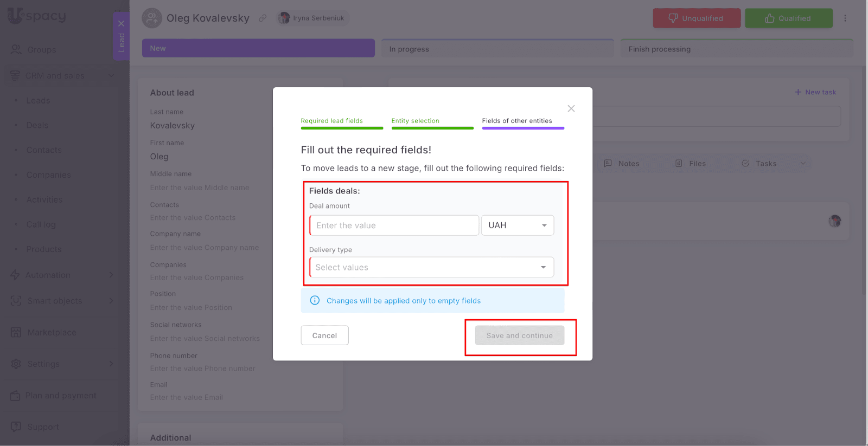This screenshot has width=868, height=446.
Task: Mark lead as Qualified
Action: (788, 18)
